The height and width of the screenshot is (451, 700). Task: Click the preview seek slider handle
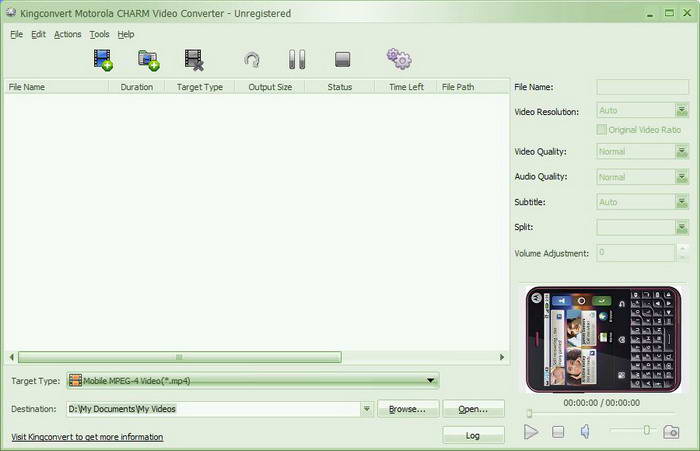[x=529, y=414]
